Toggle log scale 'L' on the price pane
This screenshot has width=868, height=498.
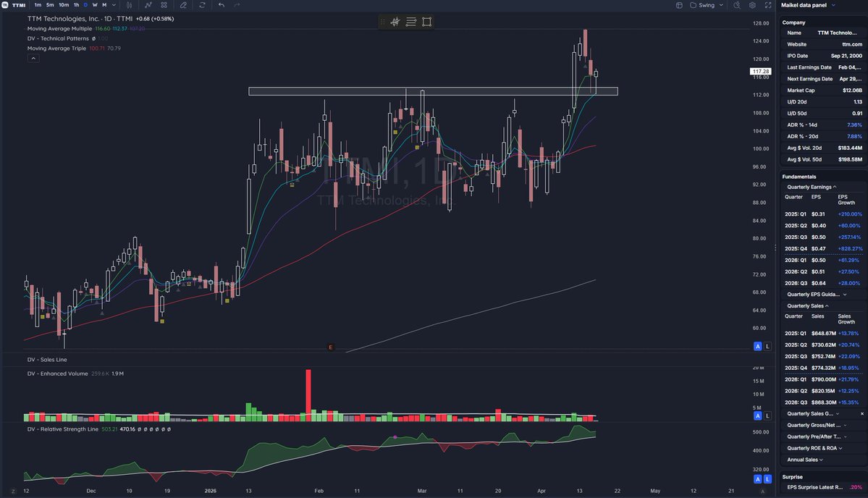[x=767, y=347]
